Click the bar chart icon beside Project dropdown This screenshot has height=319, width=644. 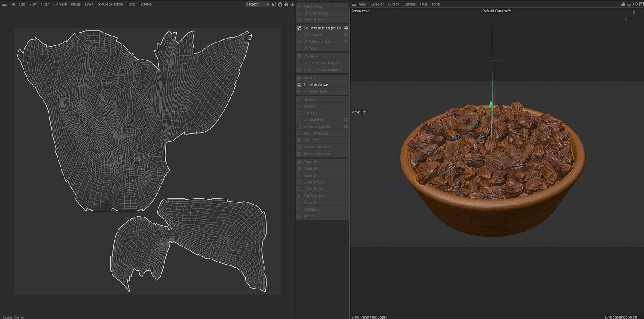274,4
